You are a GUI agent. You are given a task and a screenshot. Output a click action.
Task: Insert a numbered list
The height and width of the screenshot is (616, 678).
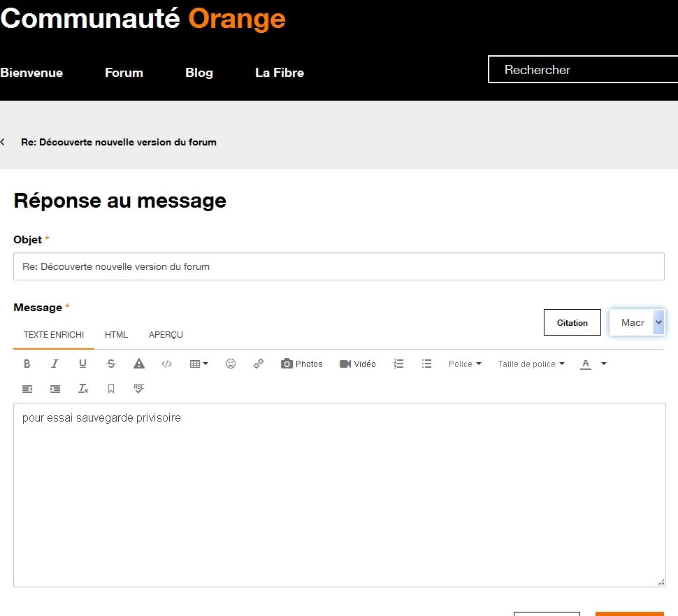click(x=398, y=364)
